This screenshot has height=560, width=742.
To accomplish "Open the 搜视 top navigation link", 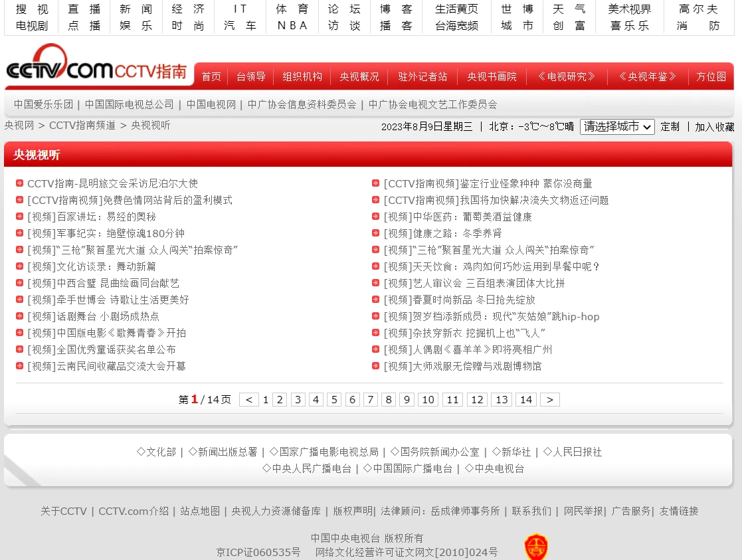I will (32, 9).
